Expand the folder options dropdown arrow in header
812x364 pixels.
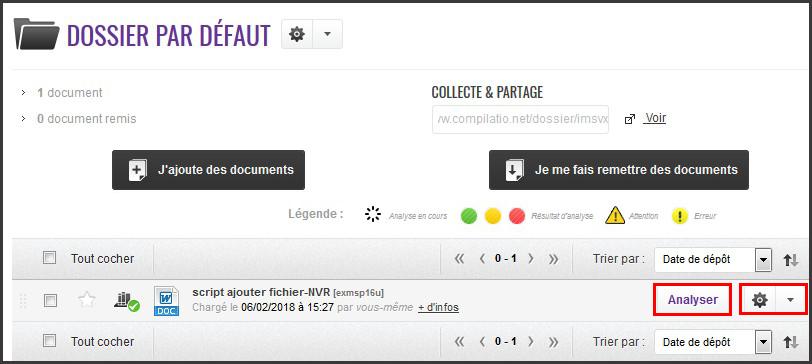(x=327, y=34)
